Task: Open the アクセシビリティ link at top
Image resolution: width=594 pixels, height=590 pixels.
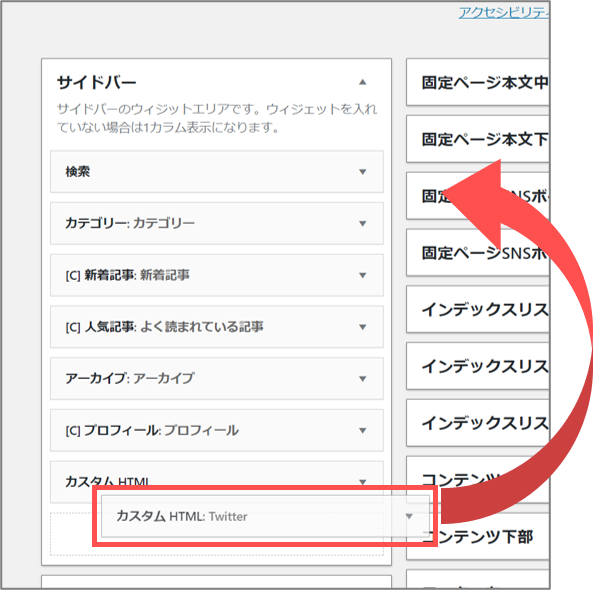Action: click(504, 13)
